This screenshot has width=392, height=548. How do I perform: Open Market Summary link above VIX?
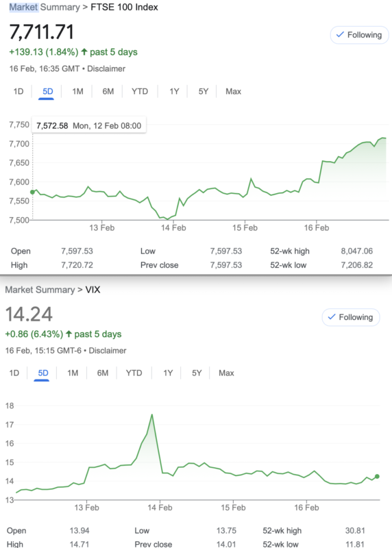pos(40,290)
